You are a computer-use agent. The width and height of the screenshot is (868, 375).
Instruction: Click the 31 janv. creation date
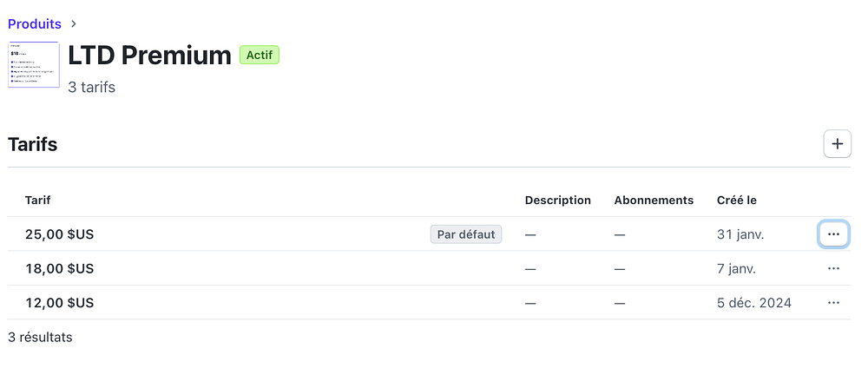tap(740, 234)
